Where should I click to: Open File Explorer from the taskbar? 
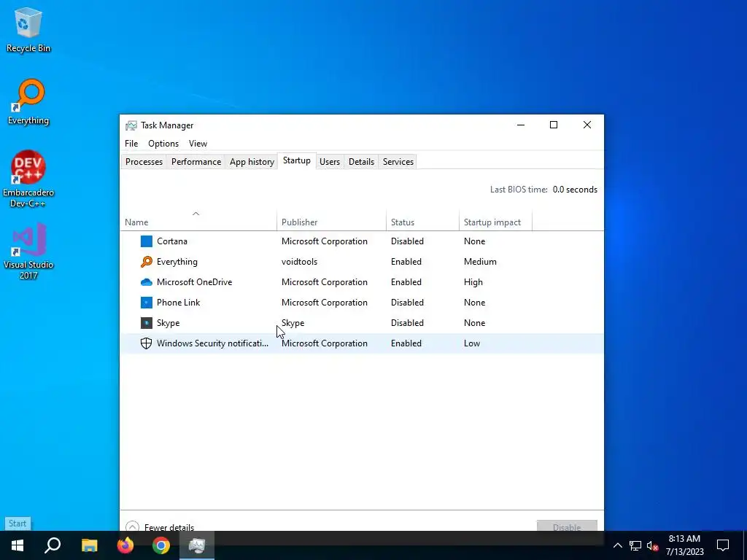click(89, 545)
